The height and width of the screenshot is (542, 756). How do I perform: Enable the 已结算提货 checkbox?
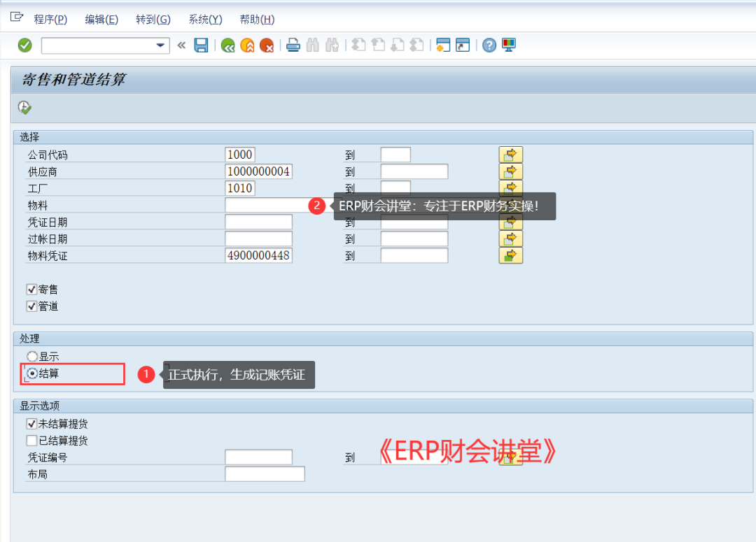point(31,441)
